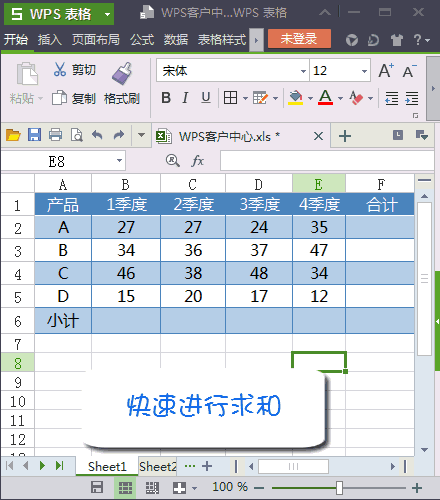440x500 pixels.
Task: Expand clear formatting dropdown arrow
Action: click(x=370, y=98)
